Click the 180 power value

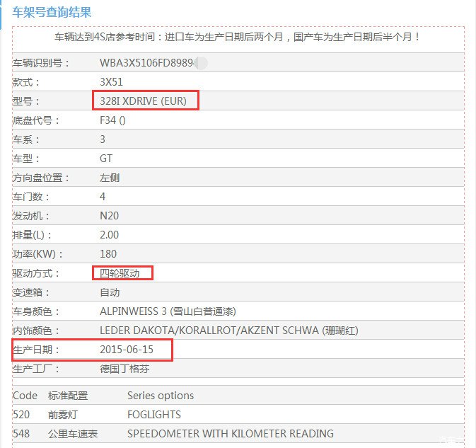(108, 254)
